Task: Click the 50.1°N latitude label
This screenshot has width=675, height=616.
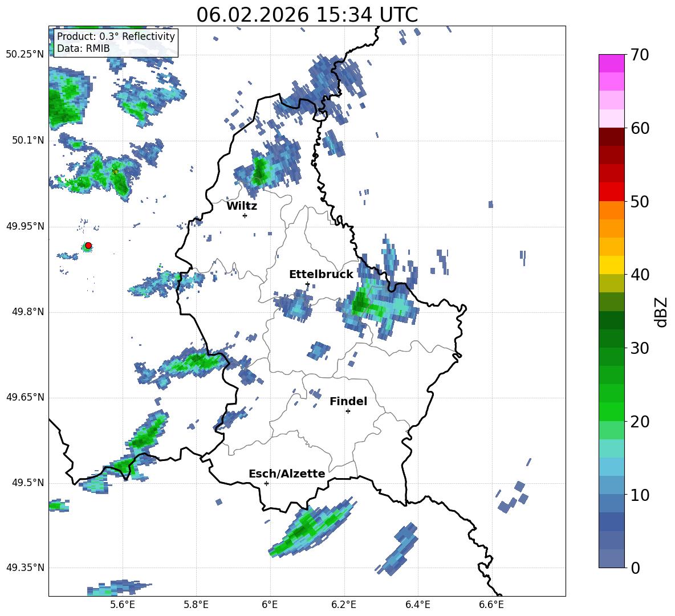Action: tap(28, 140)
